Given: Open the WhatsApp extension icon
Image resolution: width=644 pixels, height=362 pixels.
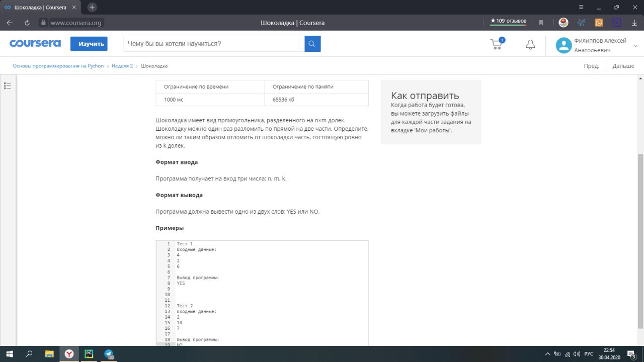Looking at the screenshot, I should coord(599,23).
